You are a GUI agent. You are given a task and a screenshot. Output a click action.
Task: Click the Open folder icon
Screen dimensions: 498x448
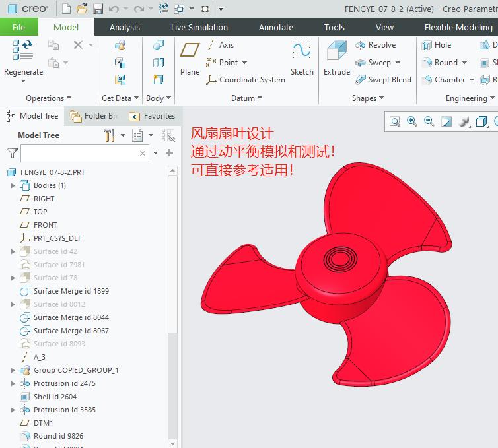click(x=82, y=9)
